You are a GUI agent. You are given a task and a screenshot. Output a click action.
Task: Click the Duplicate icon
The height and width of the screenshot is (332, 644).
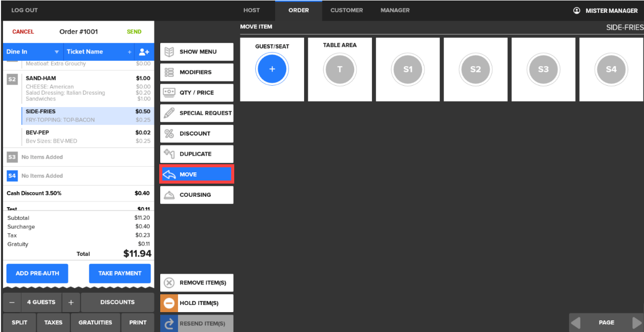tap(169, 154)
